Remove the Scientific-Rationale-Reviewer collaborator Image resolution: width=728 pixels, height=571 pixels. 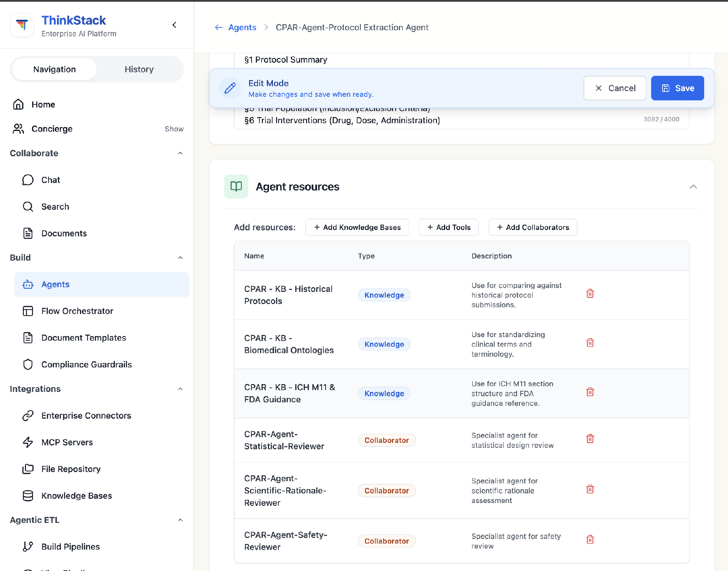click(x=590, y=489)
